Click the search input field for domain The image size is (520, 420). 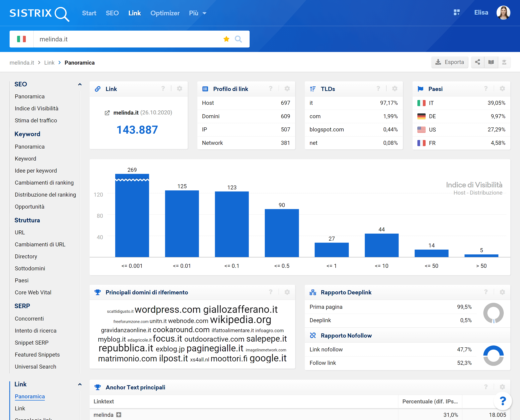point(129,39)
